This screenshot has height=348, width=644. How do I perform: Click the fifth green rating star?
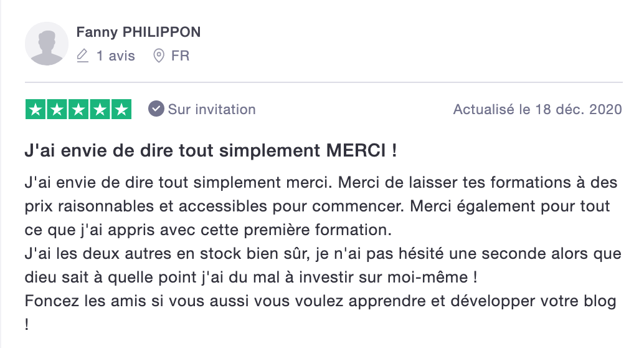click(121, 109)
